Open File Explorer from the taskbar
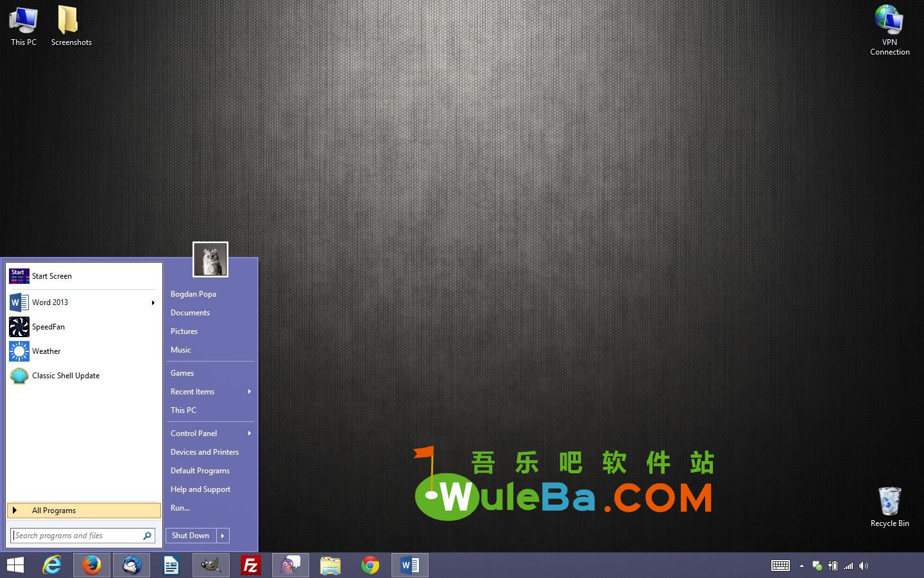 (330, 565)
